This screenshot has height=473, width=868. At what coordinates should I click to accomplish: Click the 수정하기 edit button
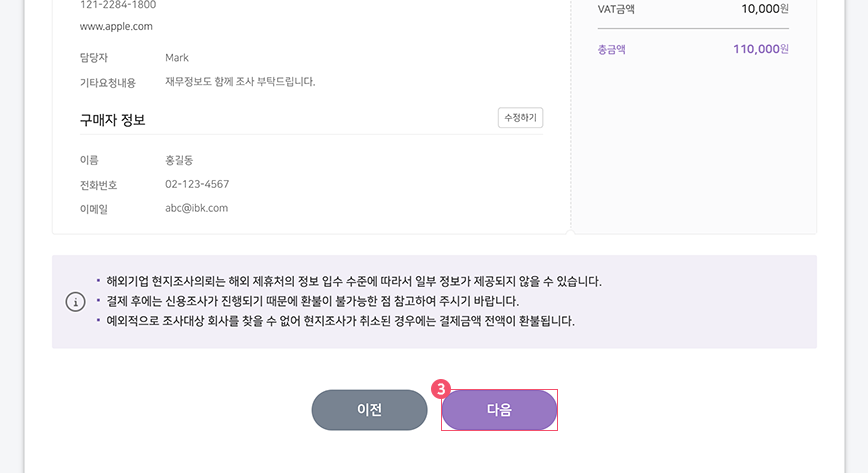click(520, 118)
